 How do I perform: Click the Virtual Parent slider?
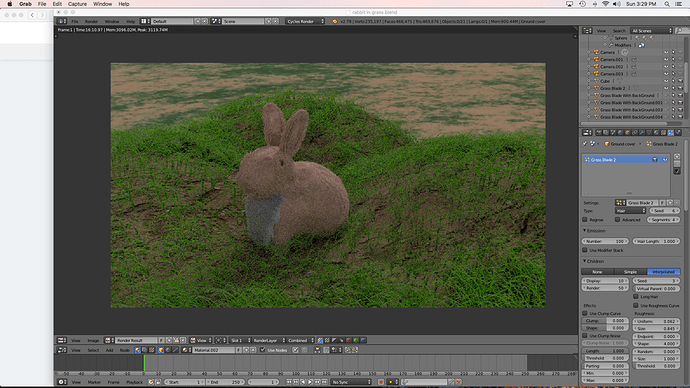(657, 289)
